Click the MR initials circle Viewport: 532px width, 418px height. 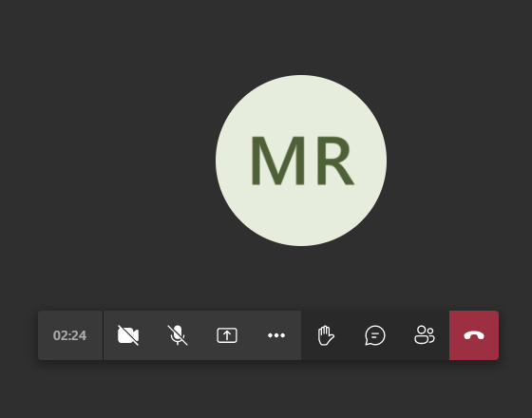point(301,161)
